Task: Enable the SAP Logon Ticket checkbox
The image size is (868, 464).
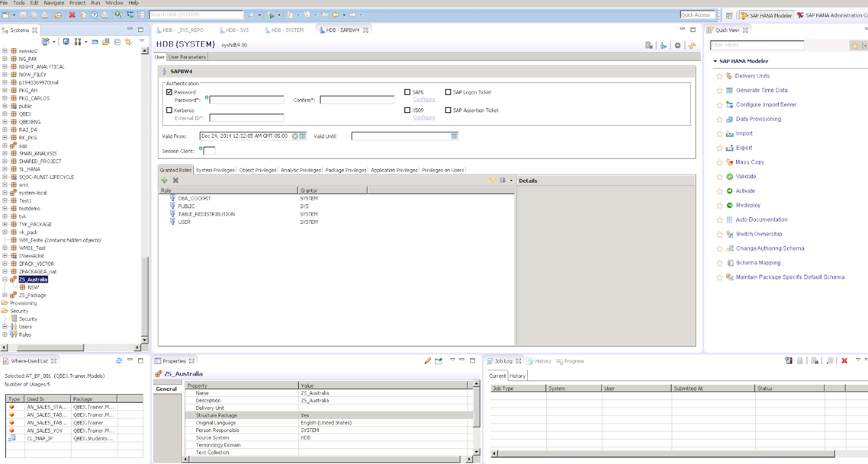Action: (x=448, y=92)
